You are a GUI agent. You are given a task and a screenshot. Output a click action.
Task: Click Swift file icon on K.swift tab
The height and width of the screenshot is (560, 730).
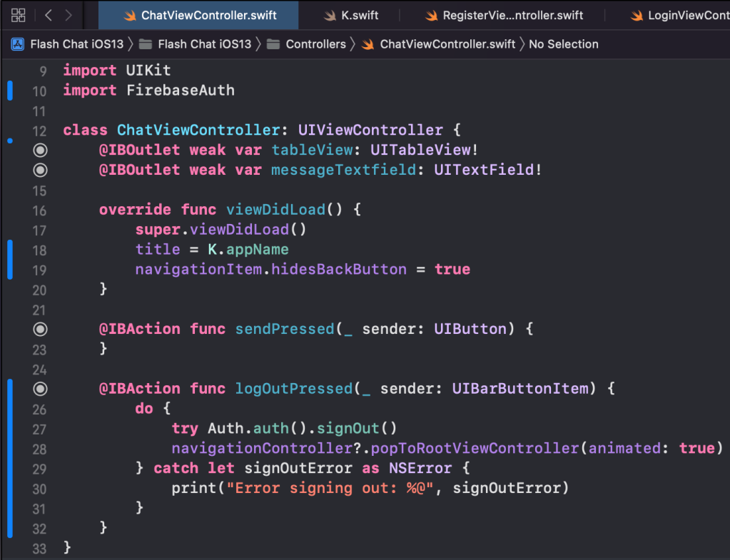(330, 16)
